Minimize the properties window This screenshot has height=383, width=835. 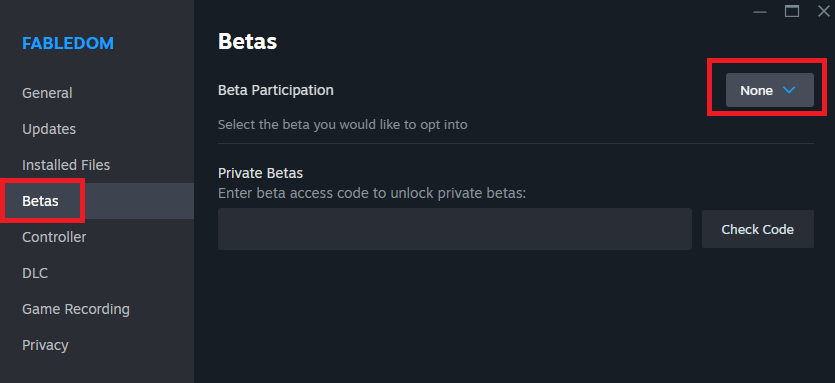[760, 11]
